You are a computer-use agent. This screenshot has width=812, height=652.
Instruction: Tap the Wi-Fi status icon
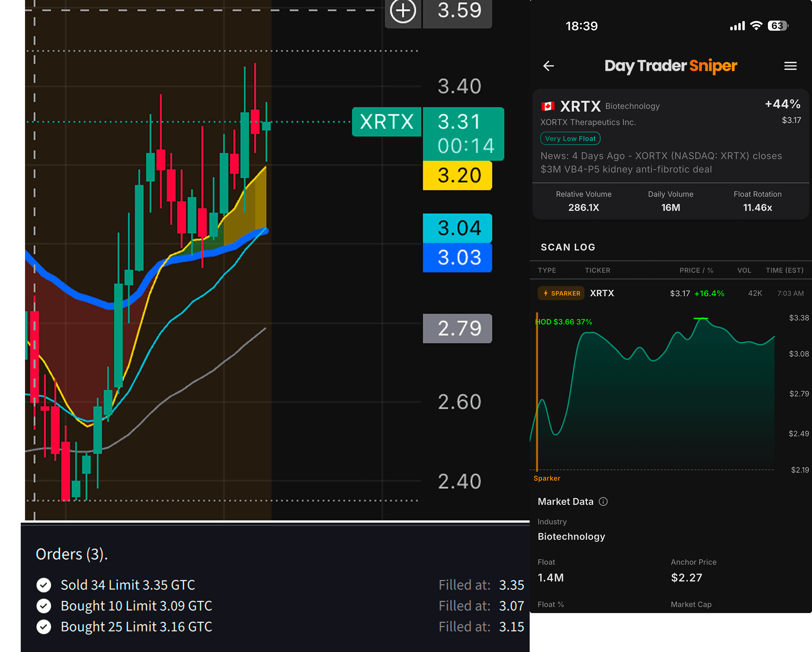(x=756, y=26)
